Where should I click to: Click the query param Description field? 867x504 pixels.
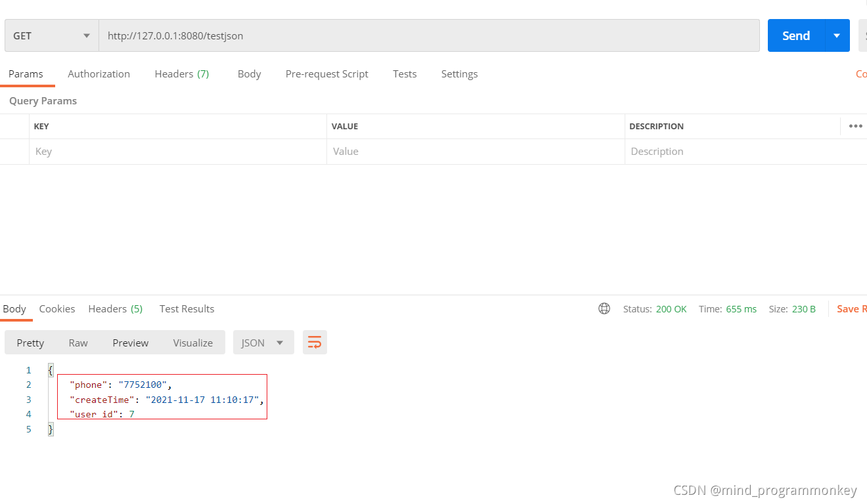(x=746, y=152)
